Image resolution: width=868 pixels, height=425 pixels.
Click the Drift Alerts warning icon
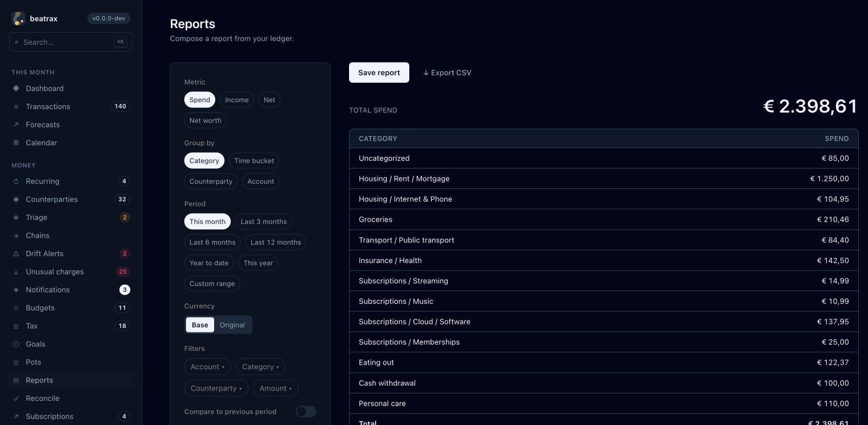click(x=16, y=254)
